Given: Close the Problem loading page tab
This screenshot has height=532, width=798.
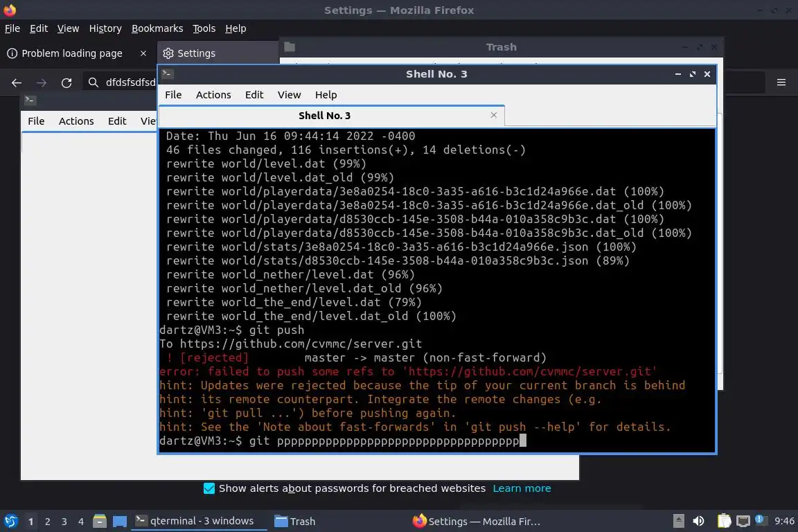Looking at the screenshot, I should (143, 53).
